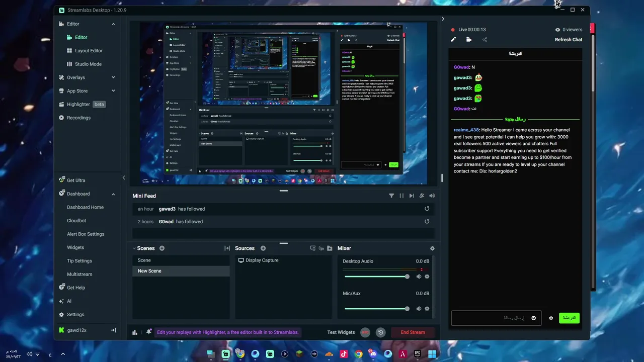The height and width of the screenshot is (362, 644).
Task: Add a new scene with plus icon
Action: (x=162, y=248)
